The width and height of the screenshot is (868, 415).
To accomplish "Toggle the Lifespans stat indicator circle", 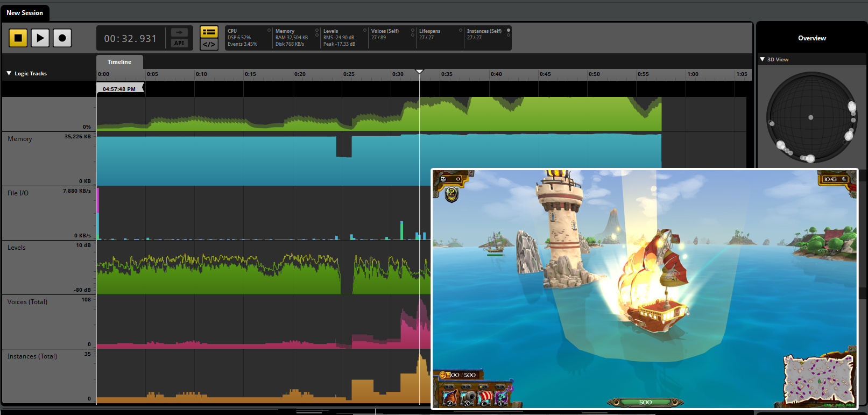I will (461, 30).
